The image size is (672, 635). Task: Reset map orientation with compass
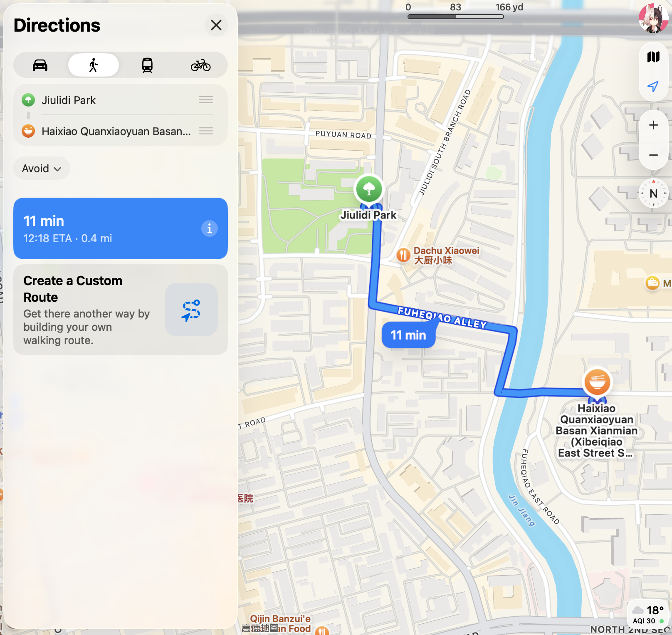coord(653,193)
